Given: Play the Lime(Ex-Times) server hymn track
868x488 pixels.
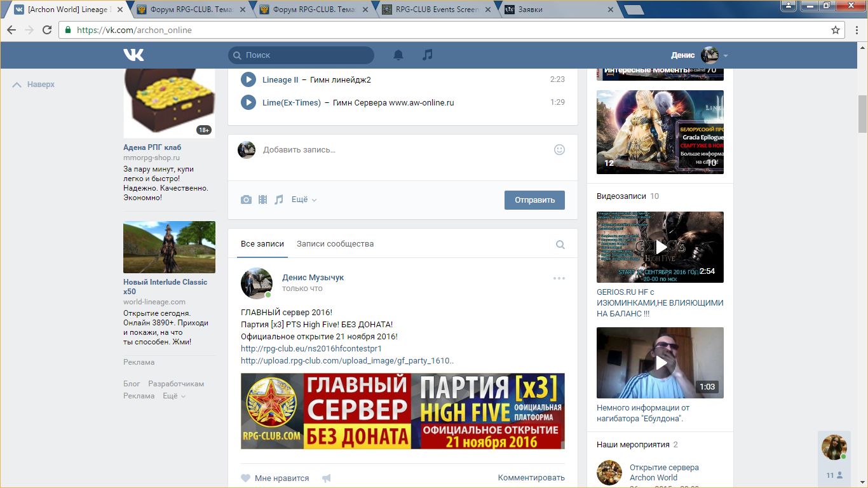Looking at the screenshot, I should (248, 102).
